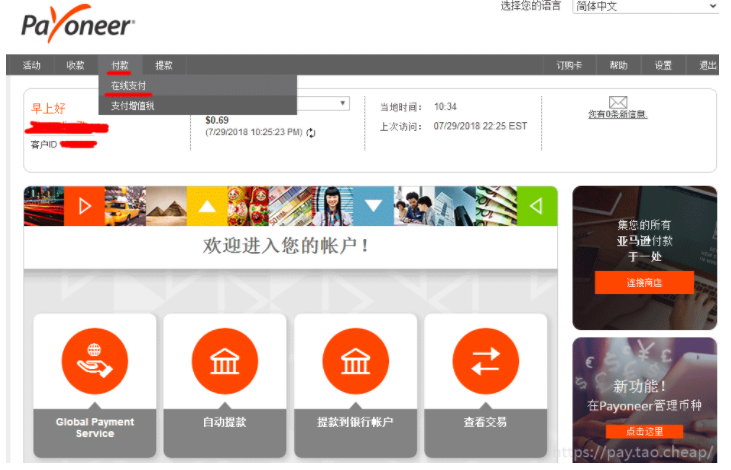
Task: Select 支付增值税 from the dropdown menu
Action: pos(198,106)
